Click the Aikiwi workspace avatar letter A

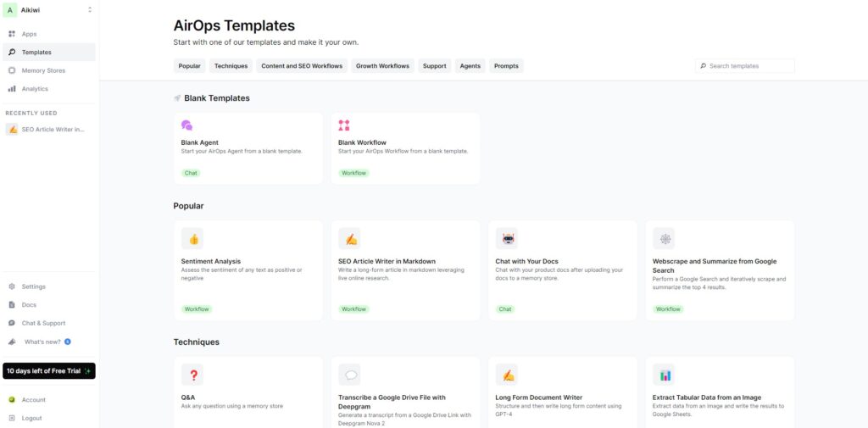pos(10,10)
